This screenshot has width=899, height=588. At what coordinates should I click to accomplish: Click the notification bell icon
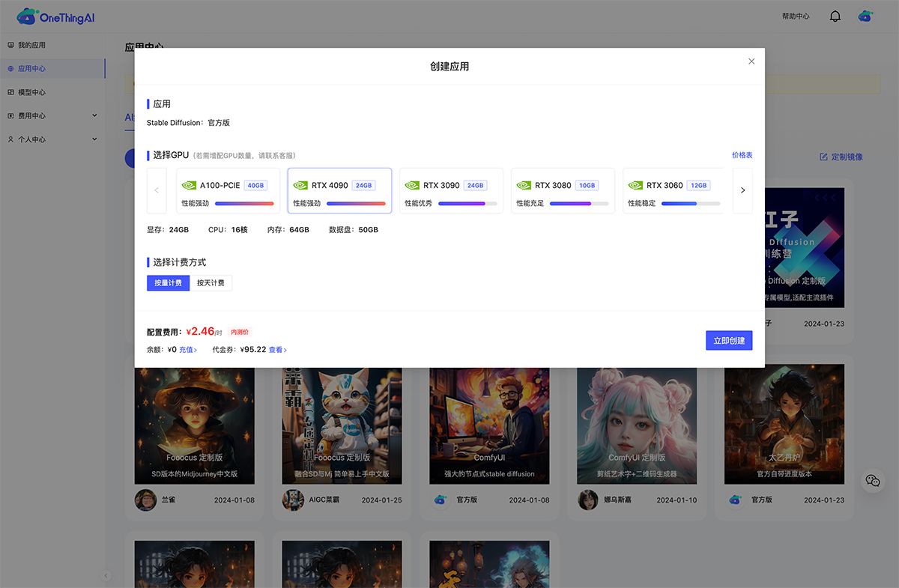[835, 16]
